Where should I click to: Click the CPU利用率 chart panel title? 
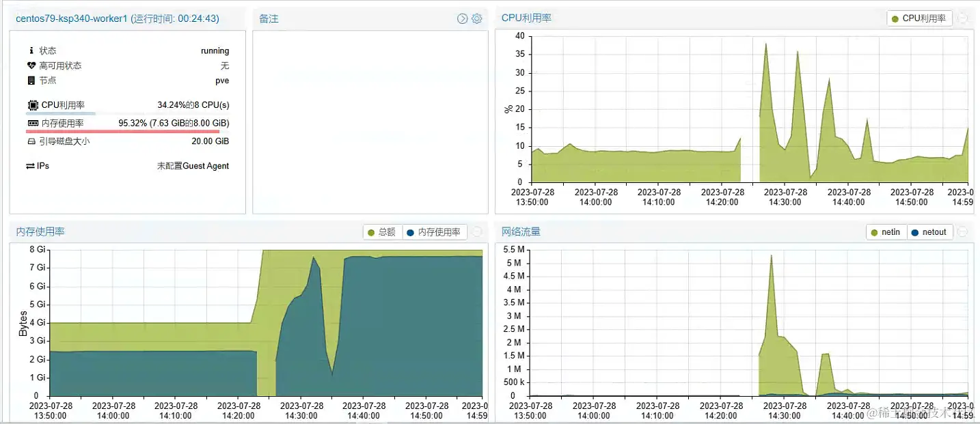pos(526,18)
